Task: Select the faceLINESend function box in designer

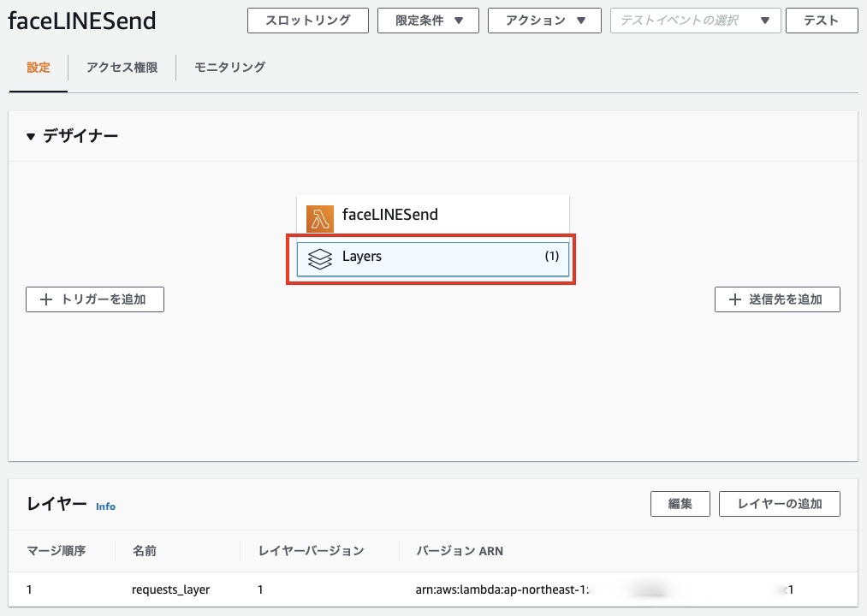Action: point(432,216)
